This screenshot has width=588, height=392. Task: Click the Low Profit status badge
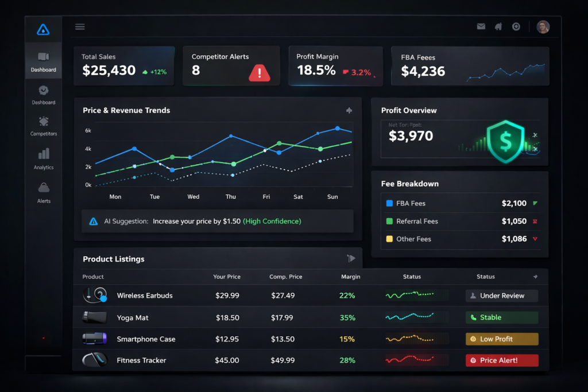[x=501, y=339]
